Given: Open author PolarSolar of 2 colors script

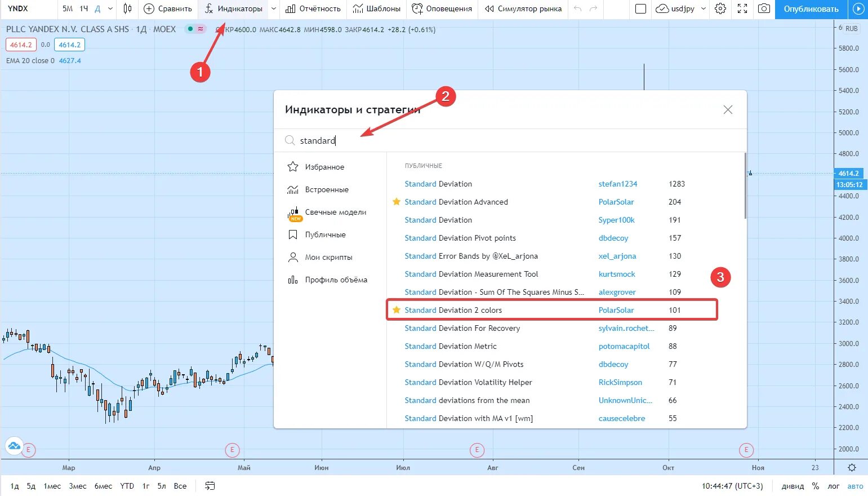Looking at the screenshot, I should 616,310.
